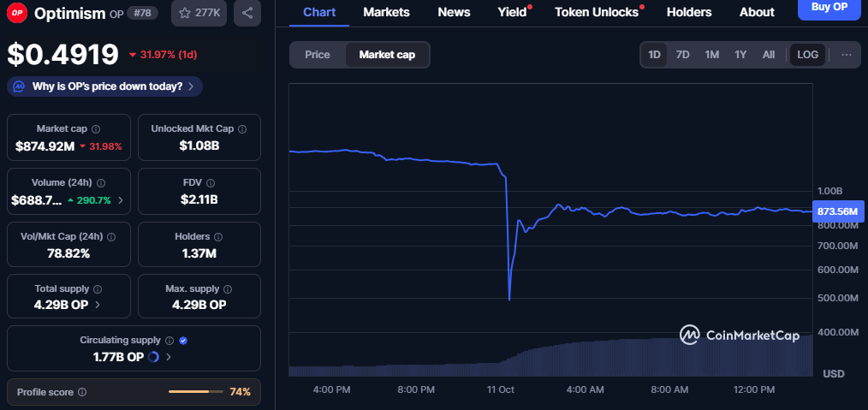
Task: Expand the Volume (24h) details arrow
Action: click(120, 200)
